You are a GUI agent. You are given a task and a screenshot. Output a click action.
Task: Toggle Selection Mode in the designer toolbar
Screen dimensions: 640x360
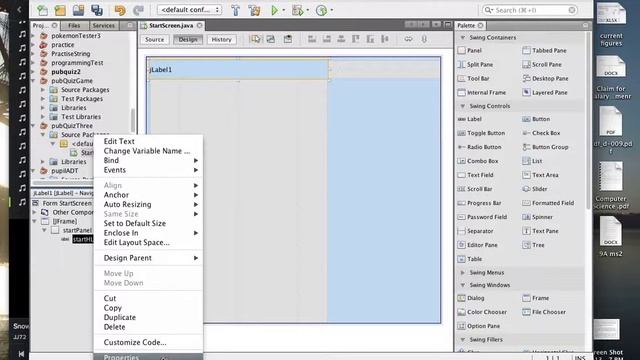click(x=256, y=39)
